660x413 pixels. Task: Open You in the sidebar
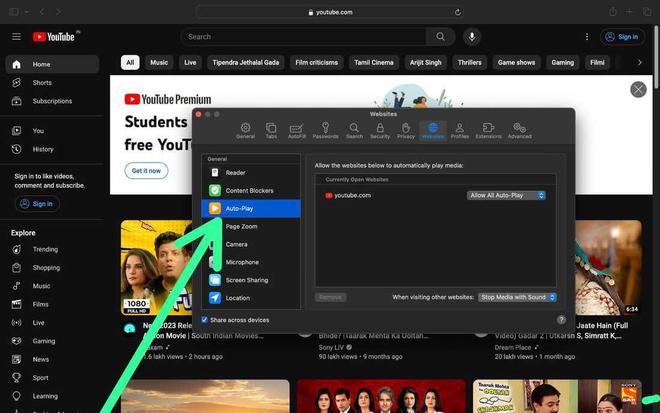point(52,131)
